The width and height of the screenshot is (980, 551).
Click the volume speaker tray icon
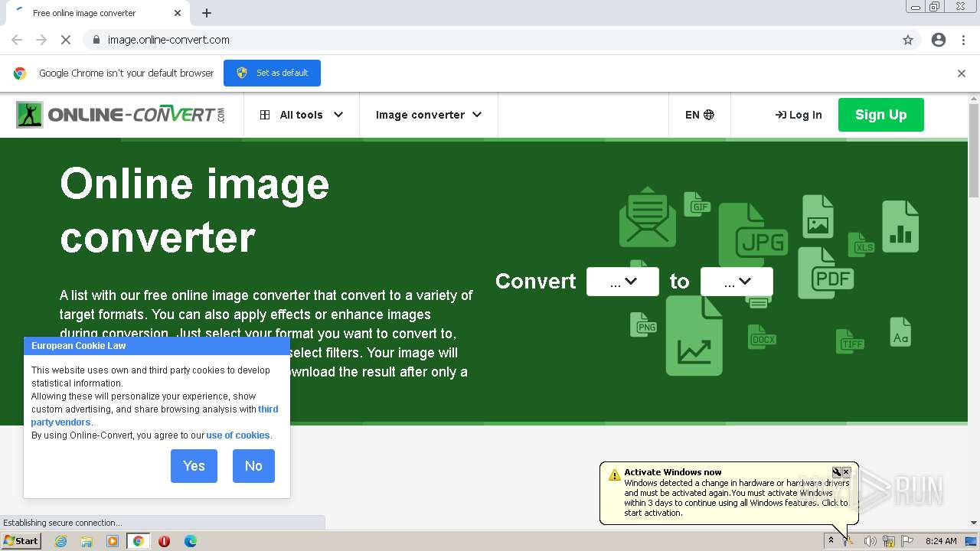(x=870, y=541)
